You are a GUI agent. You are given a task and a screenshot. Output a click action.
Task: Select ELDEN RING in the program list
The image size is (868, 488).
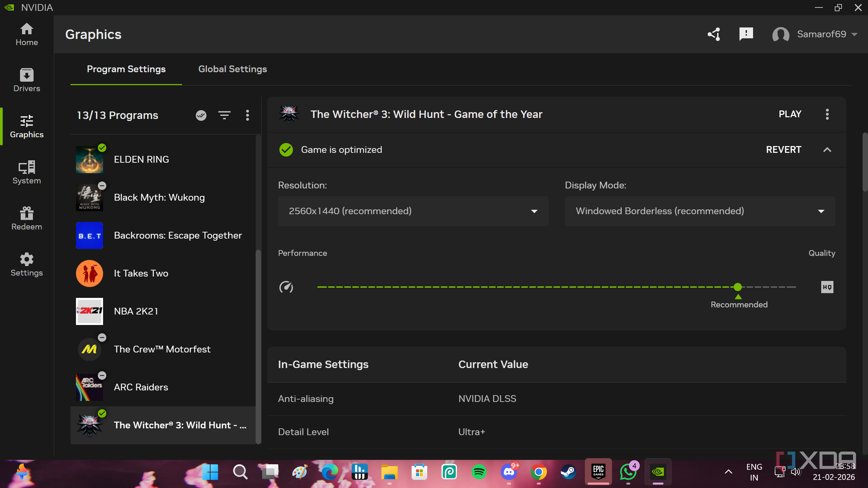click(163, 160)
